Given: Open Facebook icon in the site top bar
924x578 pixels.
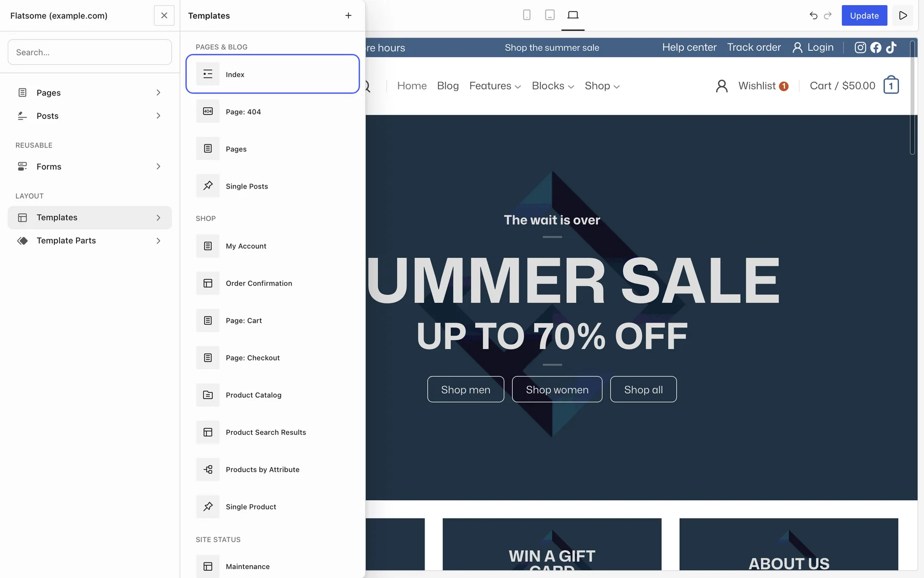Looking at the screenshot, I should [x=876, y=47].
